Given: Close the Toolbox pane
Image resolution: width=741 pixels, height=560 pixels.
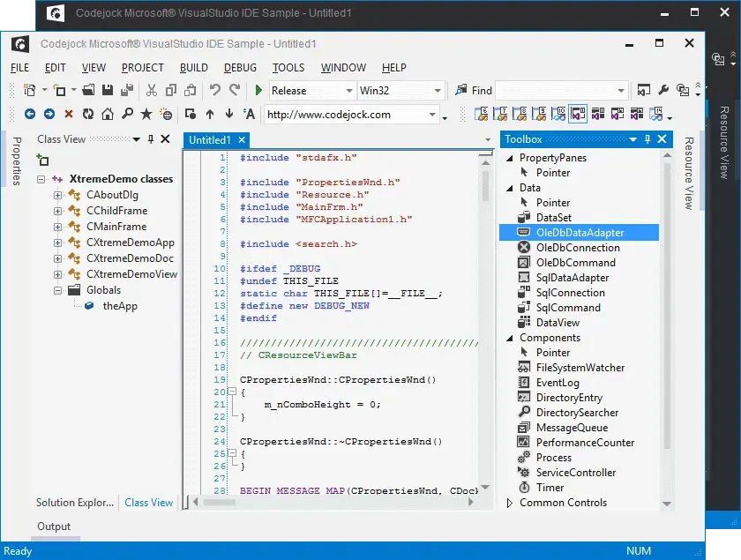Looking at the screenshot, I should (662, 139).
